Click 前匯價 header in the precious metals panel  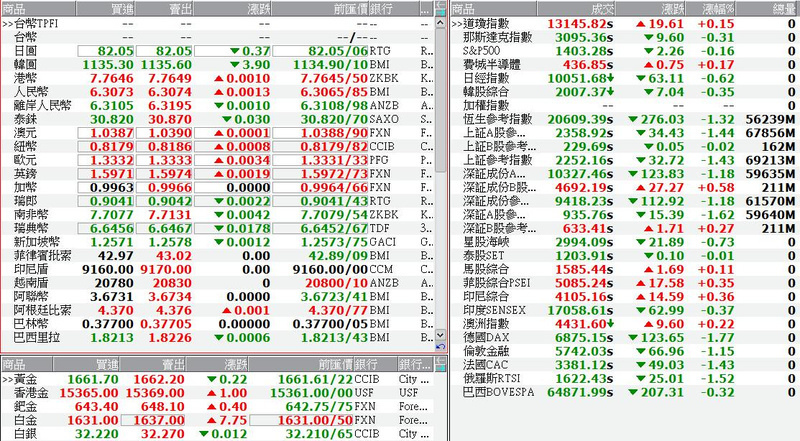[302, 364]
